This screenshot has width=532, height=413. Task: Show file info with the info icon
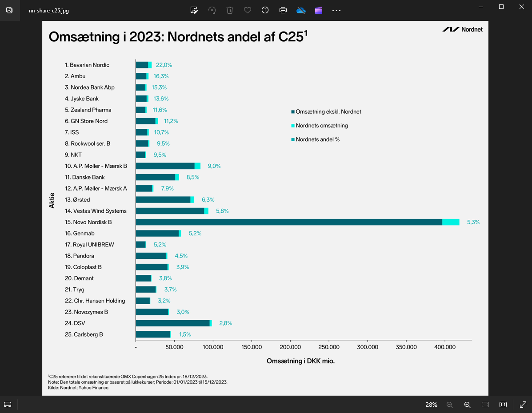(265, 10)
